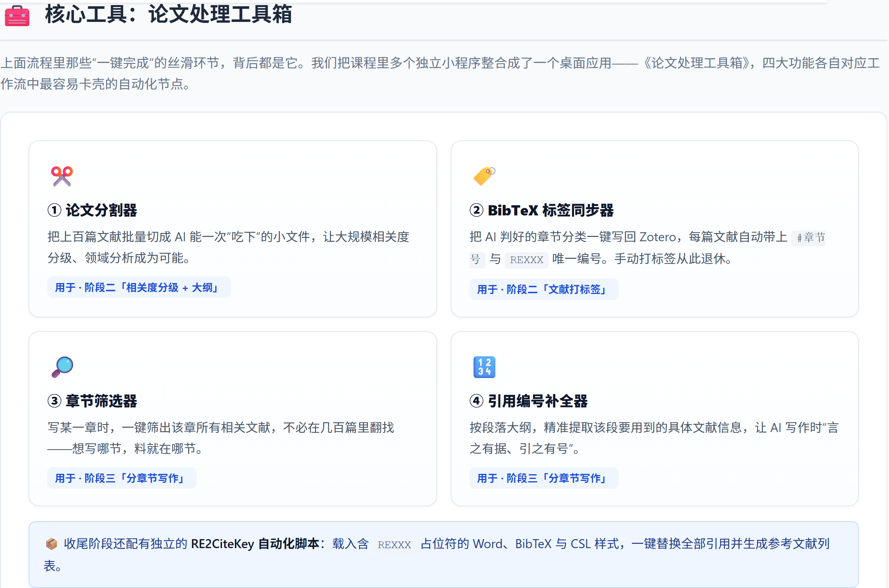Click the REXXX code chip in bottom note
The height and width of the screenshot is (588, 889).
(394, 545)
